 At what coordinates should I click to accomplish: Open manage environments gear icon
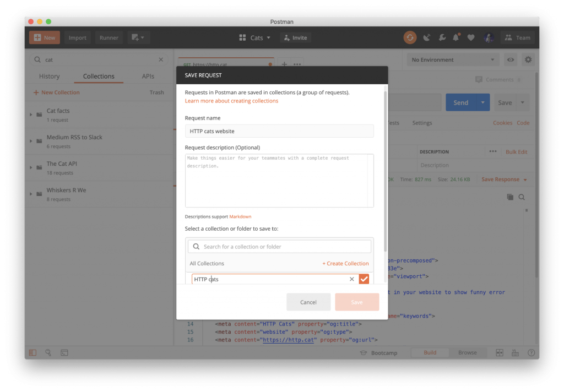528,59
